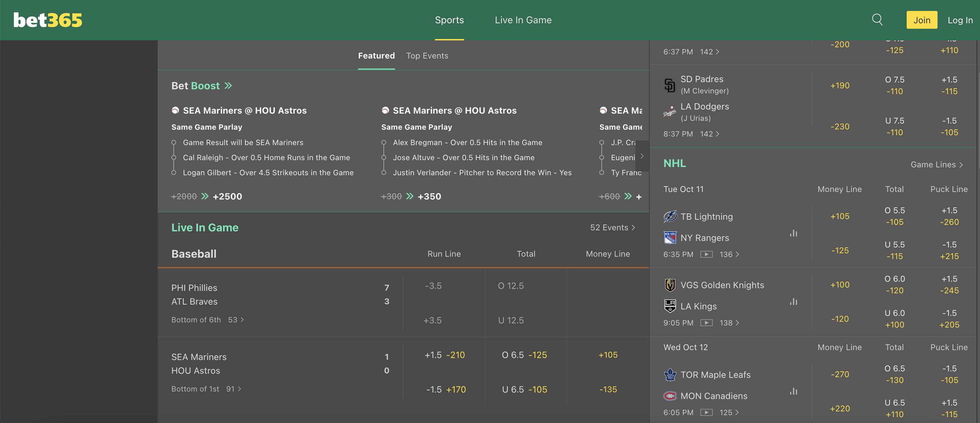Open stats chart for Maple Leafs vs Canadiens
980x423 pixels.
(x=793, y=392)
